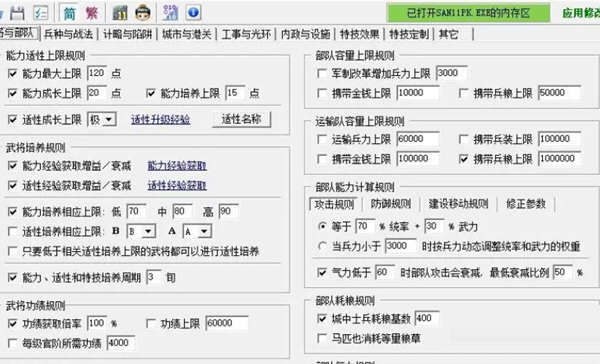Viewport: 600px width, 364px height.
Task: Switch to 工事与光环 tab
Action: [x=246, y=34]
